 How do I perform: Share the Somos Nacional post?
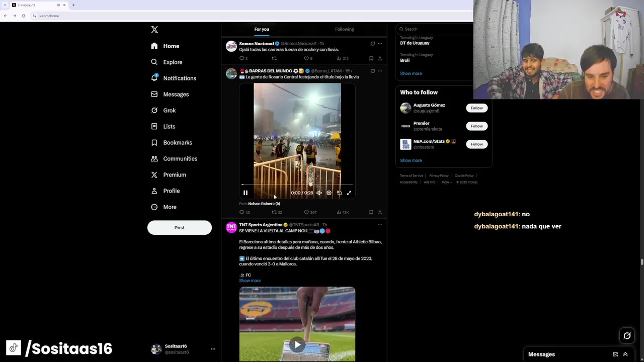380,58
